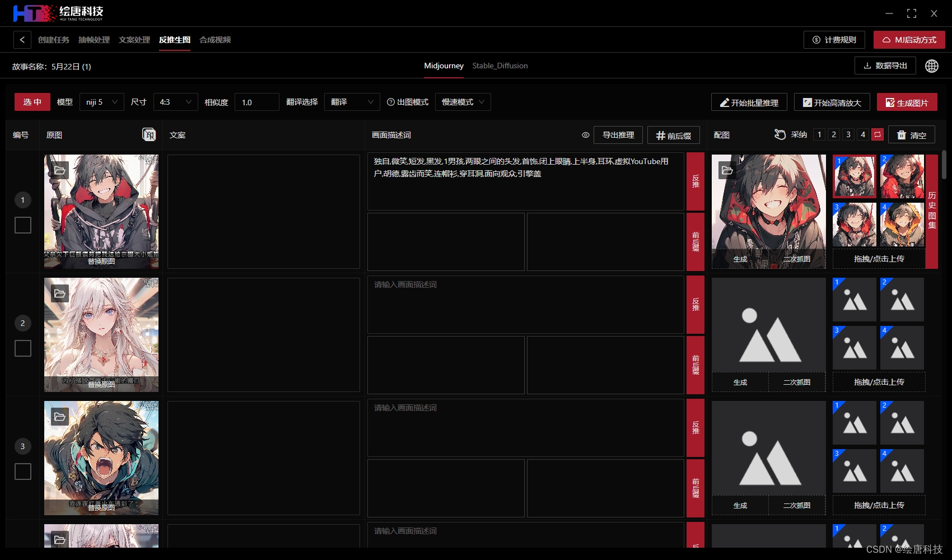Viewport: 952px width, 560px height.
Task: Click the 绘唐科技 logo
Action: [58, 13]
